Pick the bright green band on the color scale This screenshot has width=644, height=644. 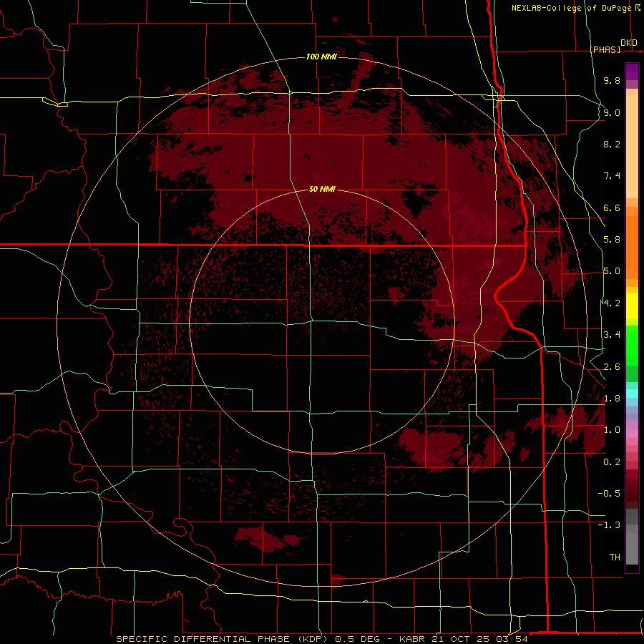point(632,345)
